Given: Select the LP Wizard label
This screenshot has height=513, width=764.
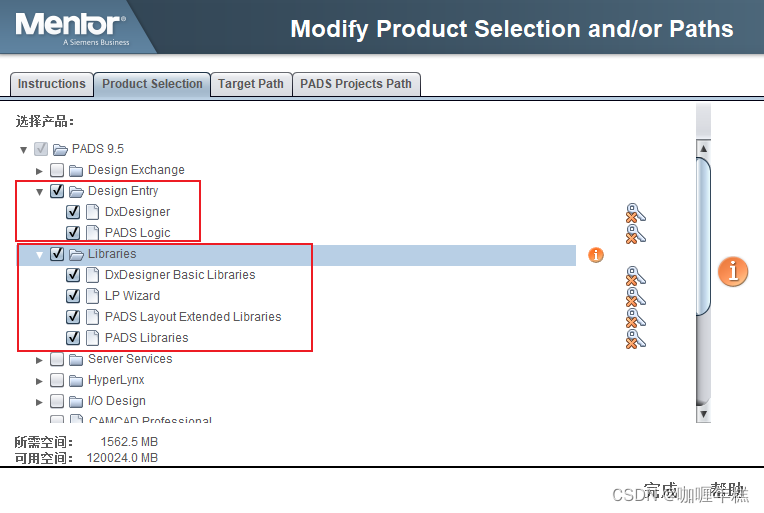Looking at the screenshot, I should tap(133, 296).
